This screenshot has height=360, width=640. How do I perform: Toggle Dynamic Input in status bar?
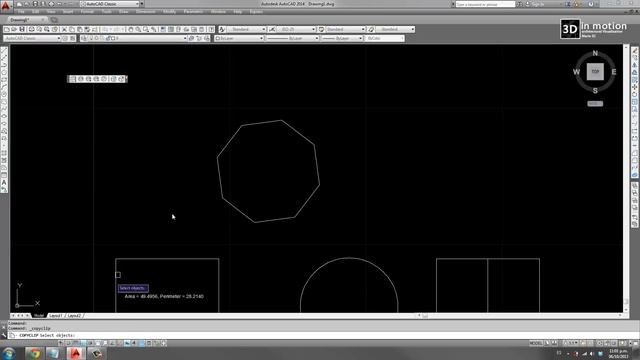[x=127, y=343]
